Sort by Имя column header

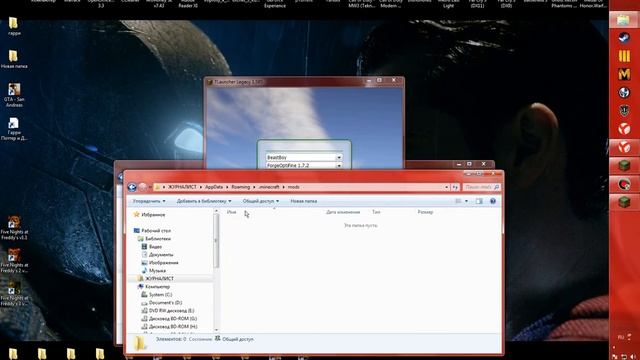231,212
